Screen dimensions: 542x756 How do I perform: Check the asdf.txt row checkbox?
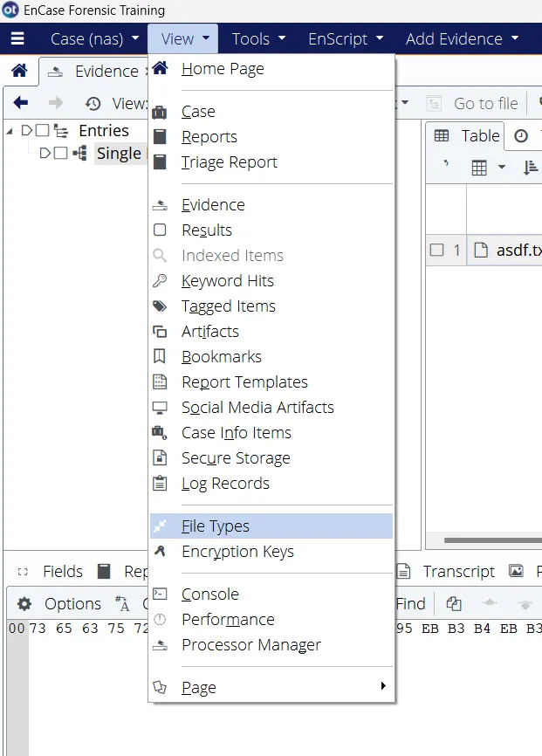(436, 250)
